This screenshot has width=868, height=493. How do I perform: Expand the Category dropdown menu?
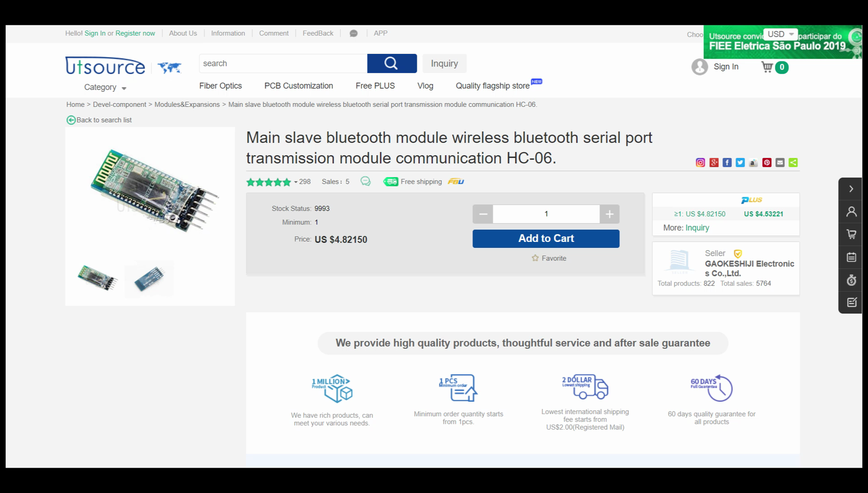click(x=105, y=87)
